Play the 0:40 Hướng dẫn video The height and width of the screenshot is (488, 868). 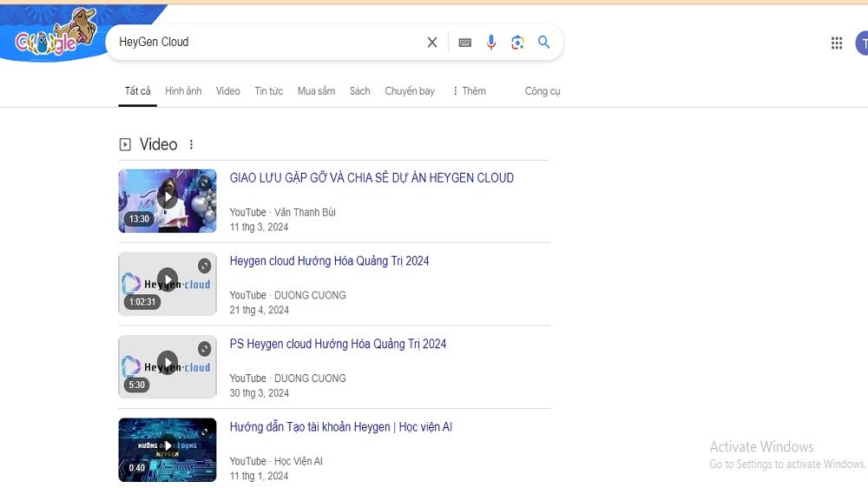click(168, 445)
